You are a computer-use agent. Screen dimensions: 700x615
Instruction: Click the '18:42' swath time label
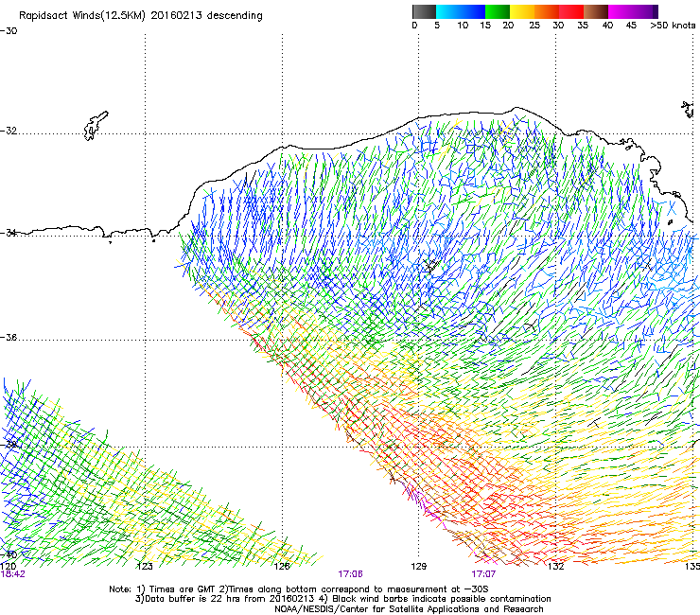pyautogui.click(x=13, y=574)
